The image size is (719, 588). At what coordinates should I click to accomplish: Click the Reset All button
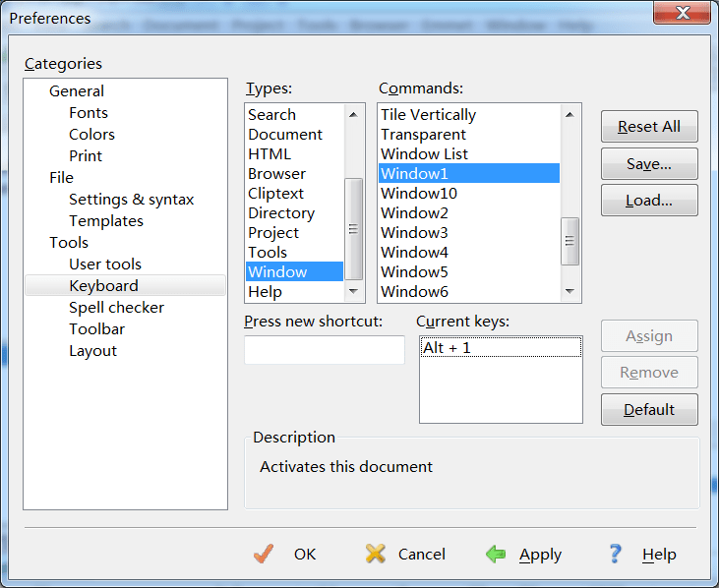pyautogui.click(x=649, y=126)
